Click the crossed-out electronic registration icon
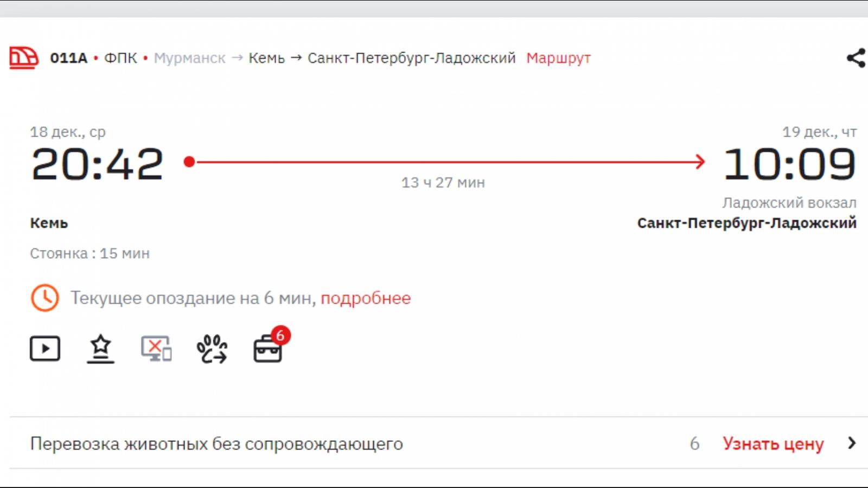 pyautogui.click(x=156, y=349)
